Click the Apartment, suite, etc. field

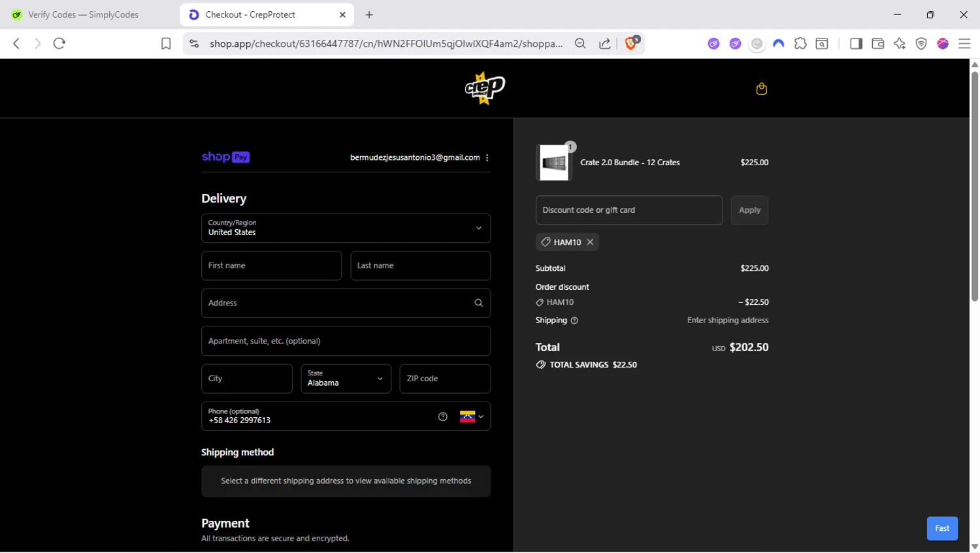346,341
